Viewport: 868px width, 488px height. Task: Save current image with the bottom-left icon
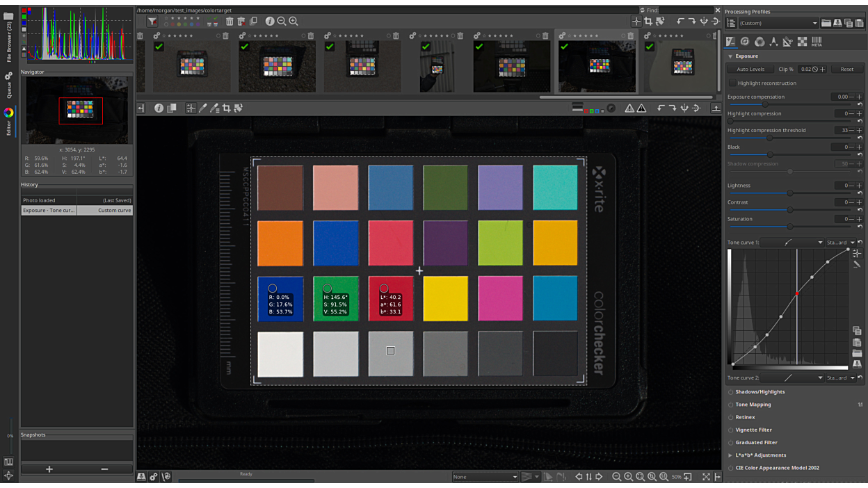click(141, 477)
